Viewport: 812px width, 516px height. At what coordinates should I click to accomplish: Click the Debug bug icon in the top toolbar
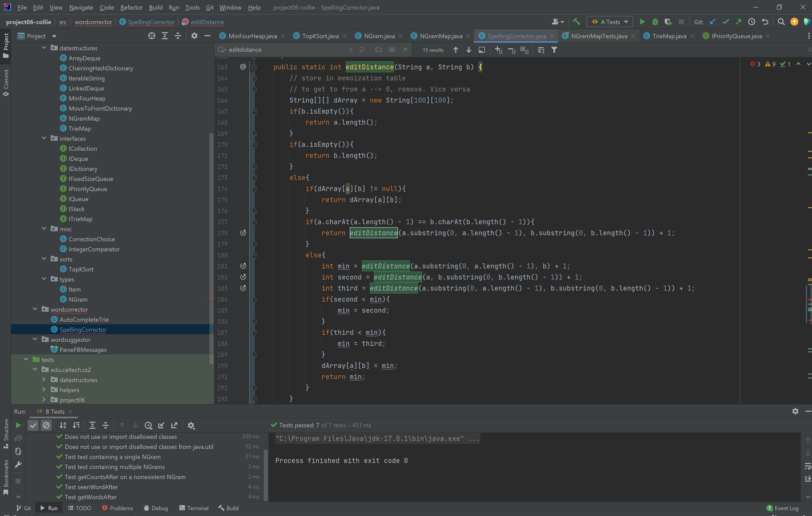click(655, 22)
